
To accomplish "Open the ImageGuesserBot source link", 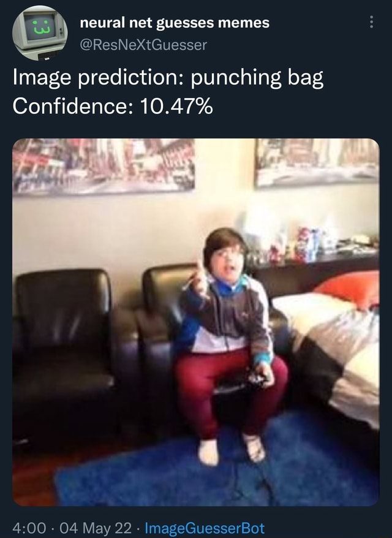I will coord(205,528).
